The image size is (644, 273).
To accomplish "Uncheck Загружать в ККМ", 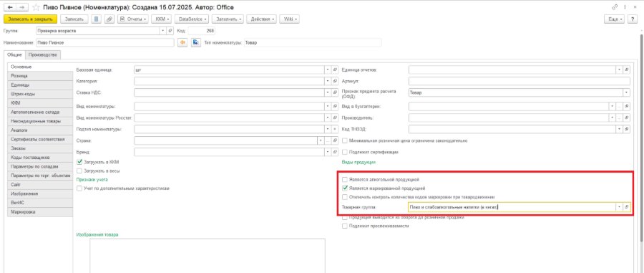I will (x=79, y=162).
